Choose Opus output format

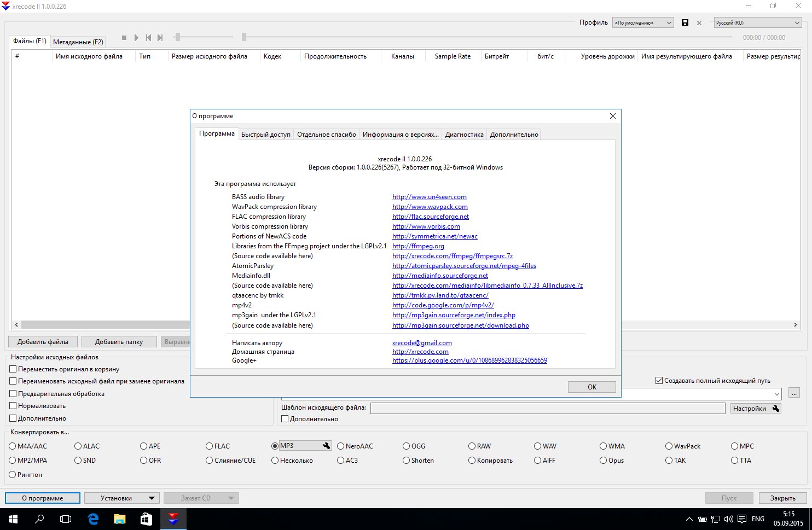click(x=604, y=461)
